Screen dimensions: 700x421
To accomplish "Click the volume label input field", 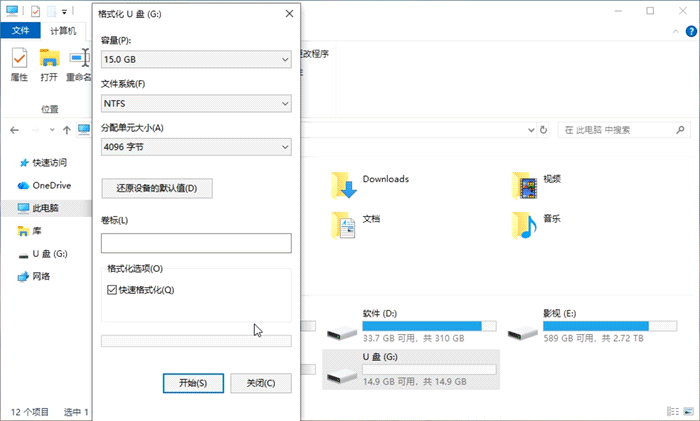I will [196, 243].
